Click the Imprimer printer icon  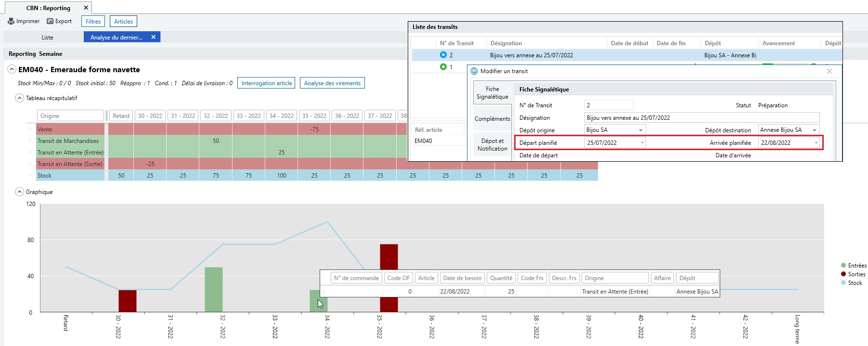(11, 21)
